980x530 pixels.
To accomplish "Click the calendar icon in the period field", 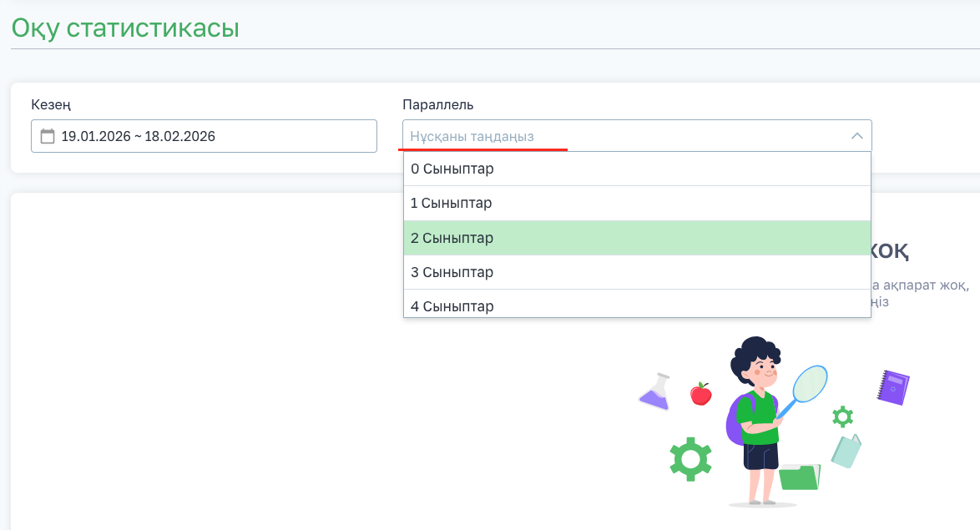I will pyautogui.click(x=48, y=136).
